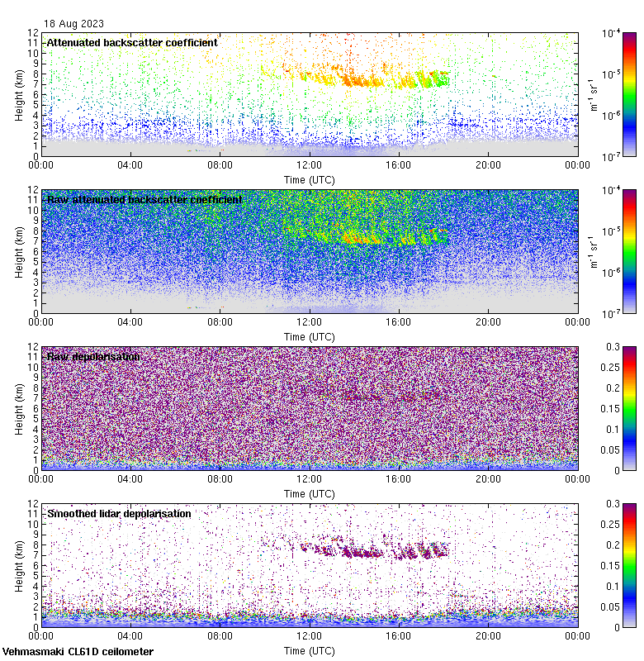Click the 0.15 label on the Raw depolarisation color bar
This screenshot has width=644, height=661.
click(610, 409)
